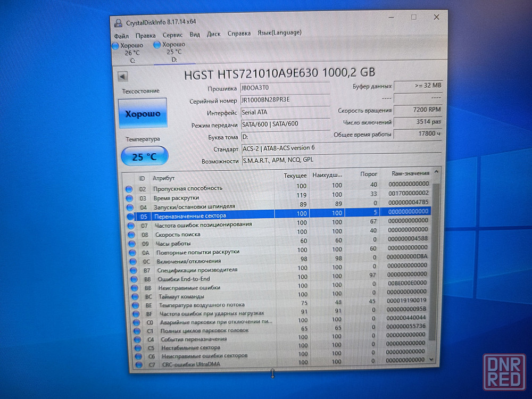532x399 pixels.
Task: Select the C: disk tab showing 26 °C
Action: click(129, 53)
